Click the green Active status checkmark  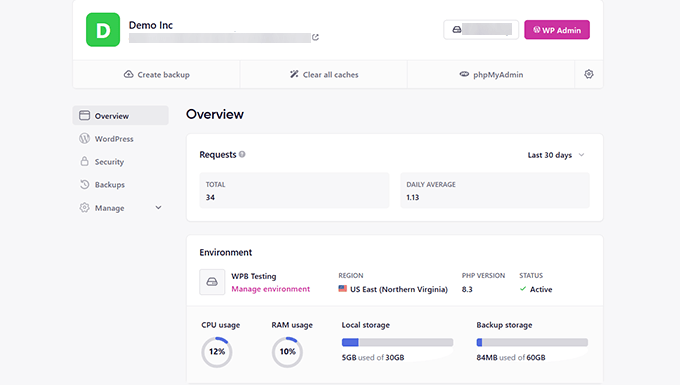click(523, 289)
